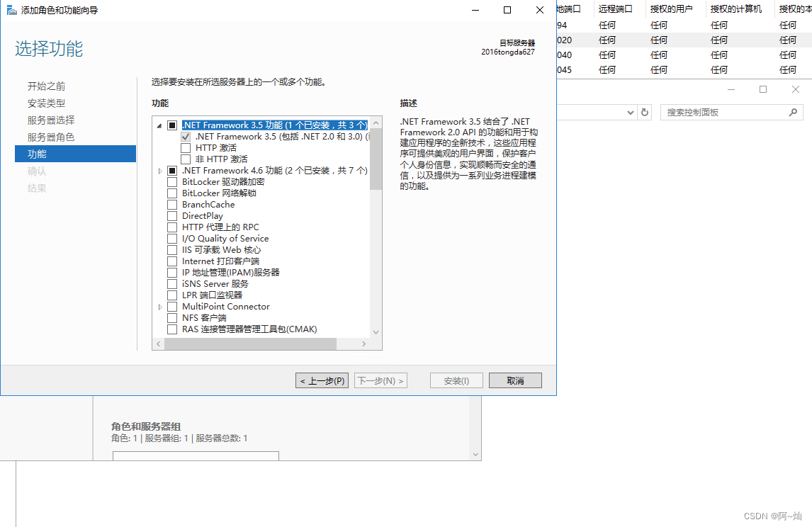Image resolution: width=812 pixels, height=527 pixels.
Task: Collapse the .NET Framework 3.5 功能 node
Action: (159, 125)
